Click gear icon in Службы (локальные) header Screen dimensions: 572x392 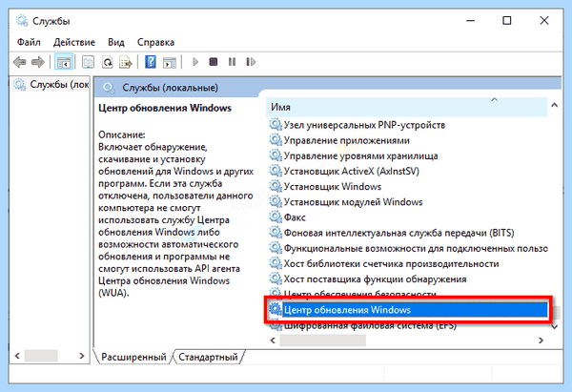coord(109,88)
